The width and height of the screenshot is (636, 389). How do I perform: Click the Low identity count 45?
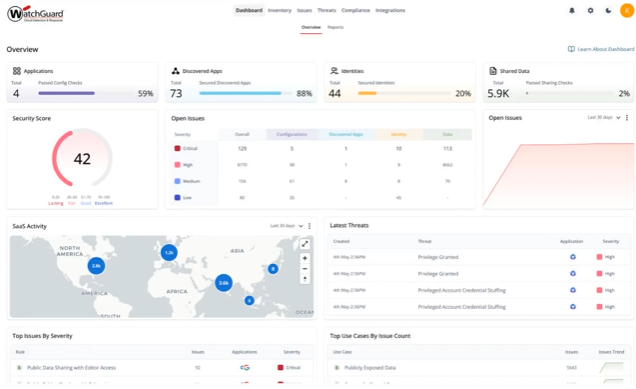coord(399,198)
